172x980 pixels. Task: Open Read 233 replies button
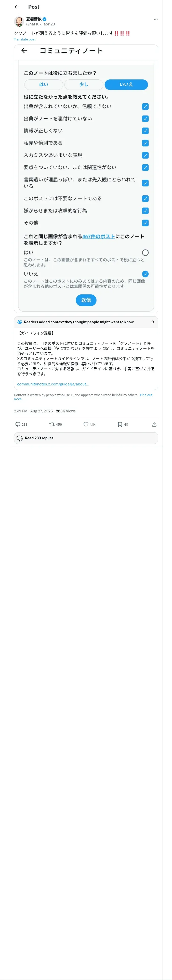pos(86,438)
